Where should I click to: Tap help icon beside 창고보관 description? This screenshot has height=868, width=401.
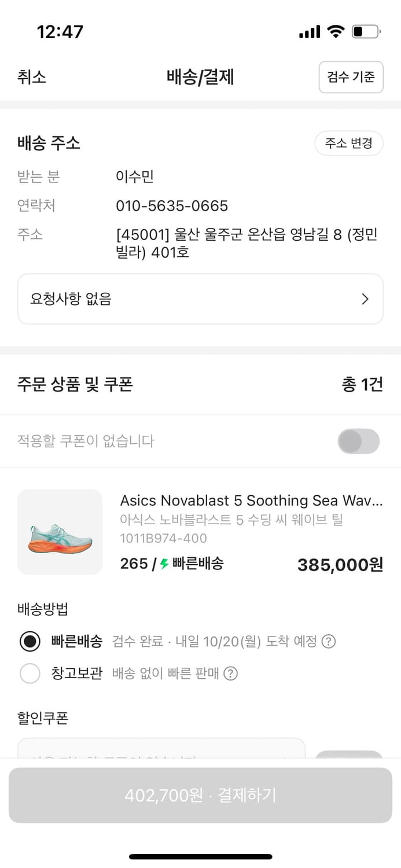(x=231, y=674)
